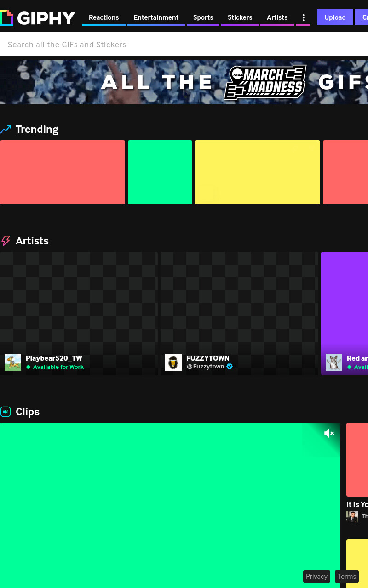Open FUZZYTOWN artist name
368x588 pixels.
(208, 358)
